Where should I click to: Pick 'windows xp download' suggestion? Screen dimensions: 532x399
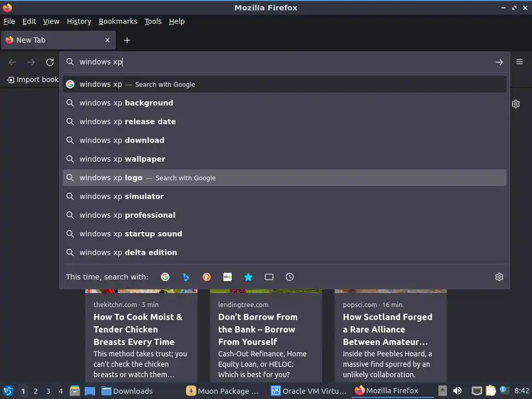pyautogui.click(x=285, y=140)
